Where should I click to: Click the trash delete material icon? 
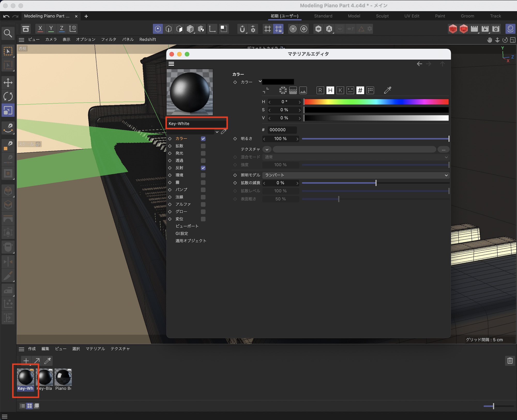coord(510,361)
